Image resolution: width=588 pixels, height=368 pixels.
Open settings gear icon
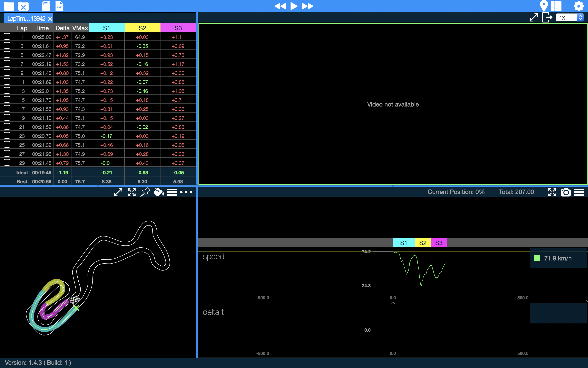point(579,6)
